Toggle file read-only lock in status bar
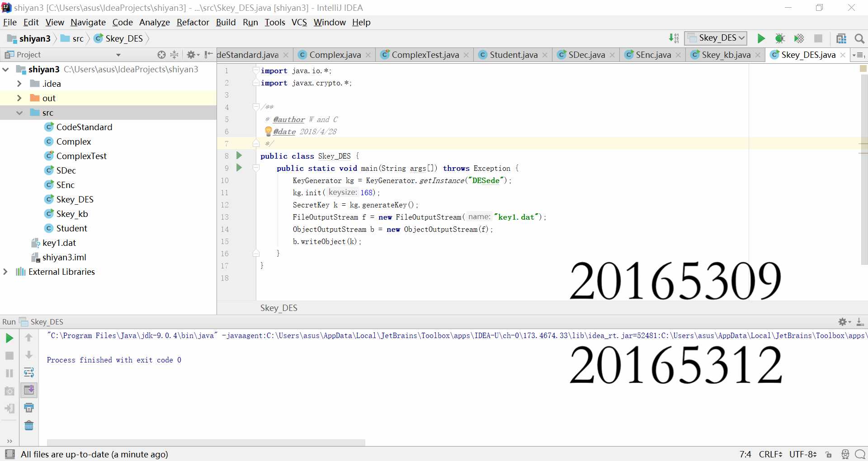This screenshot has width=868, height=461. (829, 454)
